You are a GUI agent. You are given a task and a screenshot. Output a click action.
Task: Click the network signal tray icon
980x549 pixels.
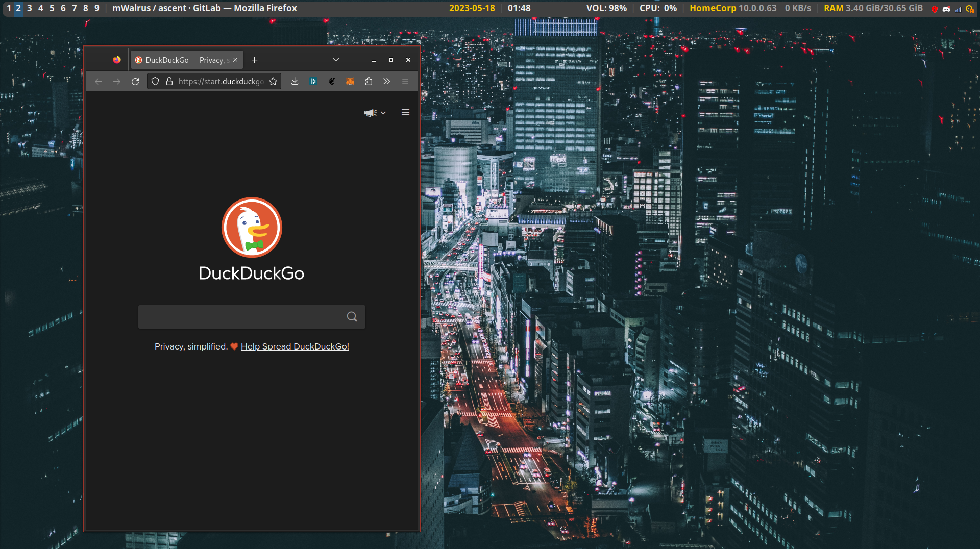(x=958, y=9)
